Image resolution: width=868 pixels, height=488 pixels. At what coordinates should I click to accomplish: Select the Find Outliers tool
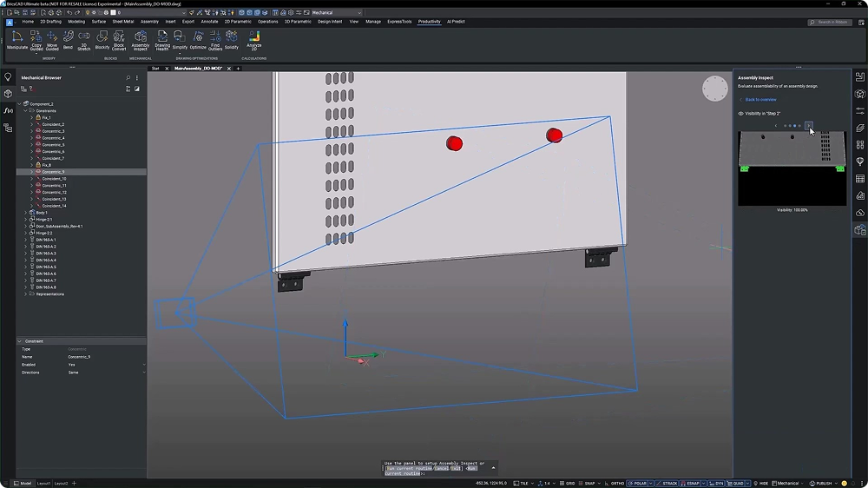pyautogui.click(x=215, y=41)
